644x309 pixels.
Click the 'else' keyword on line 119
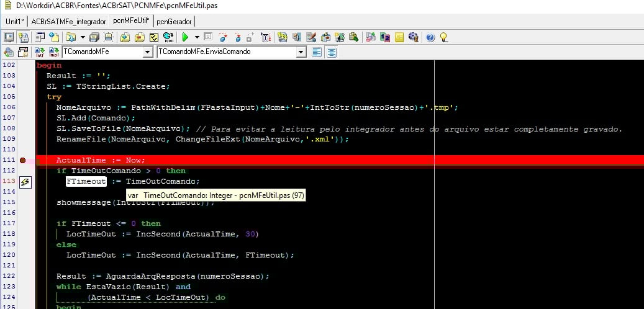pos(66,244)
